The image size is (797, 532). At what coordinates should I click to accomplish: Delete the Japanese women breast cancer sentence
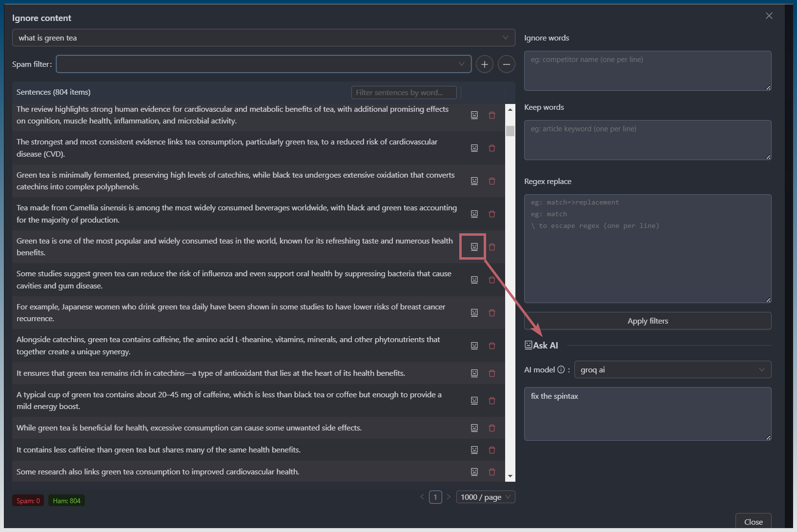pyautogui.click(x=491, y=313)
